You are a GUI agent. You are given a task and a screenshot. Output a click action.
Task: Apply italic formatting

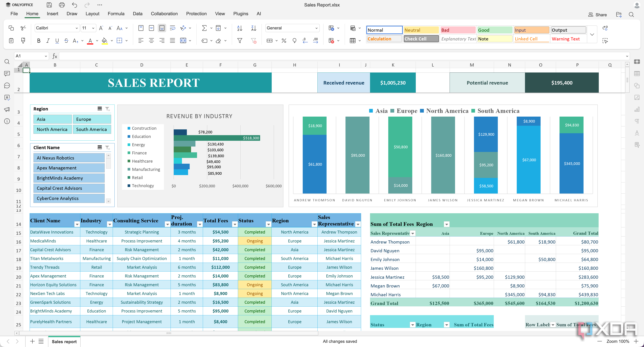coord(48,41)
